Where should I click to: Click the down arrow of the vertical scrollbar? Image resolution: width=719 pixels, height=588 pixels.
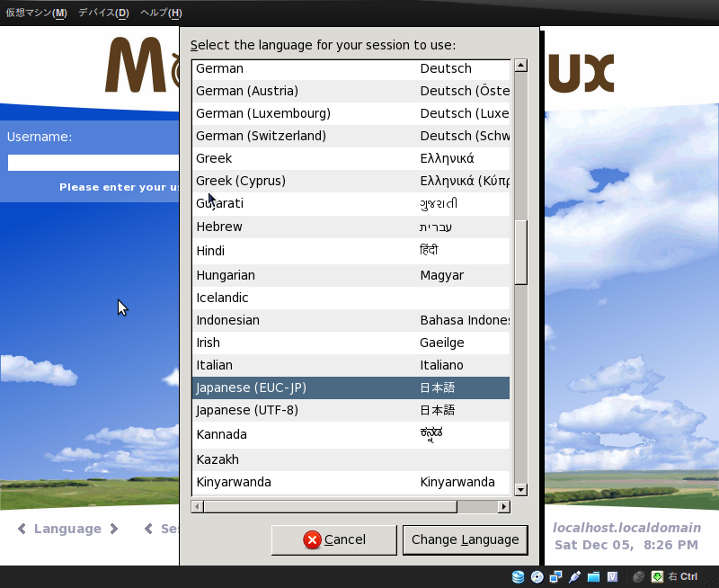(x=521, y=489)
